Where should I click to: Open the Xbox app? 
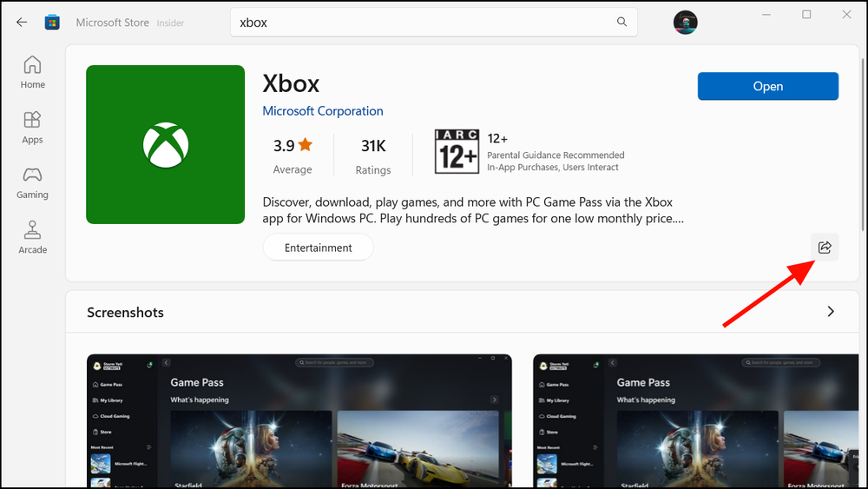pos(768,86)
